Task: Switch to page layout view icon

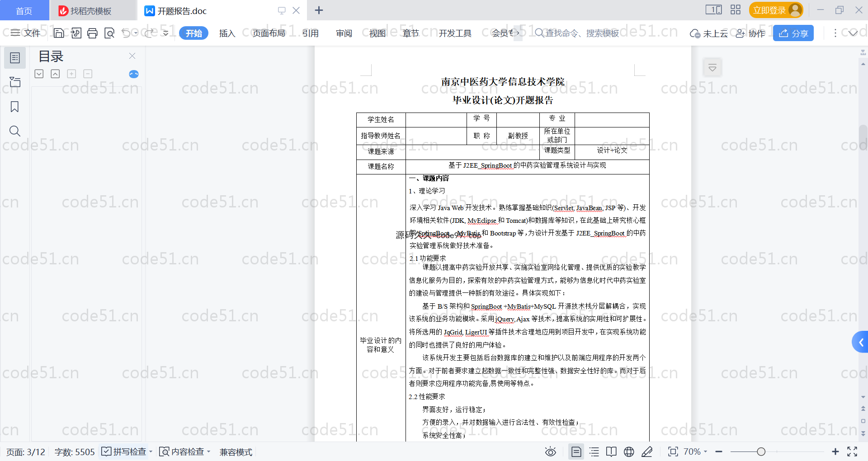Action: [576, 452]
